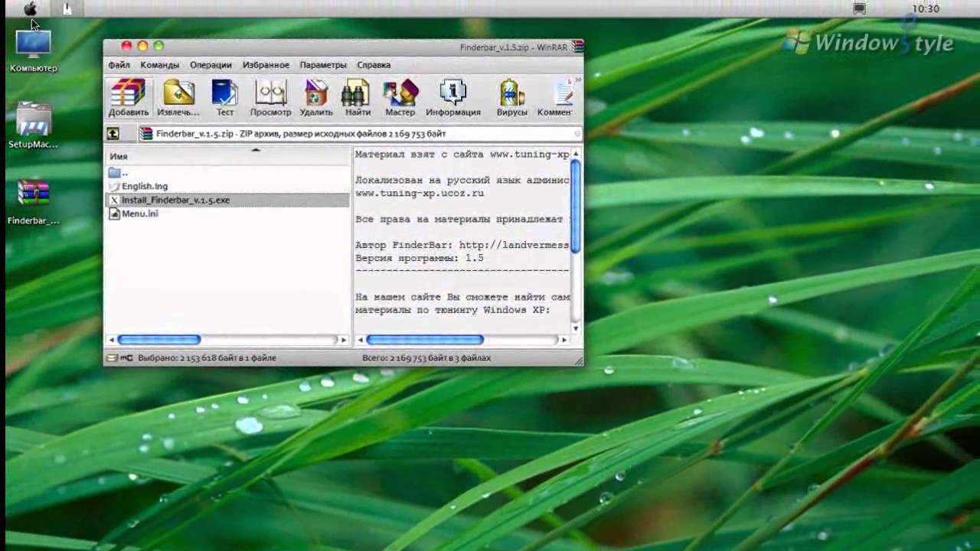Click file list horizontal scrollbar thumb
Screen dimensions: 980x551
tap(158, 340)
